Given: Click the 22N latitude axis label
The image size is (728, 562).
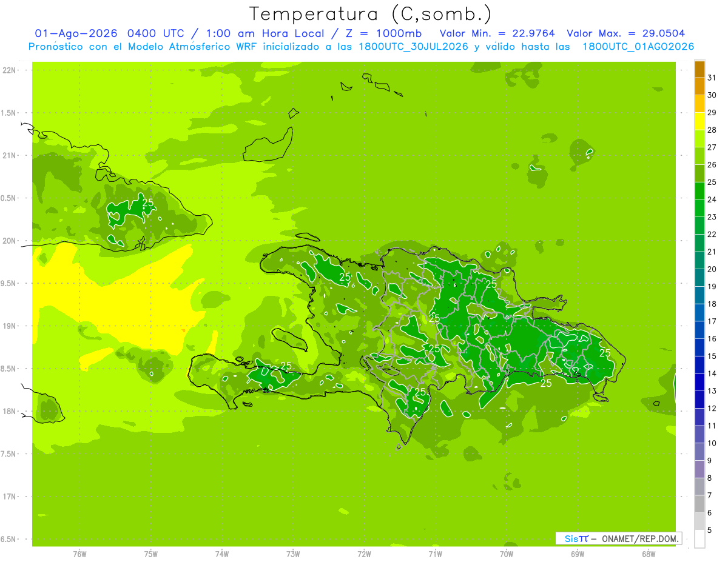Looking at the screenshot, I should click(9, 70).
